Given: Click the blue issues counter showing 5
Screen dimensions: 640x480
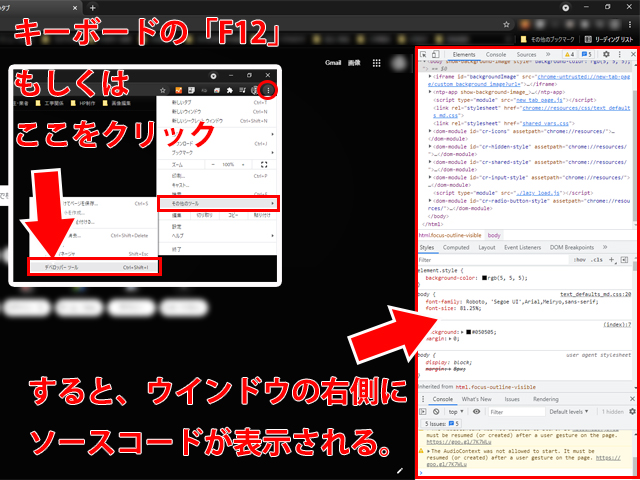Looking at the screenshot, I should click(587, 54).
